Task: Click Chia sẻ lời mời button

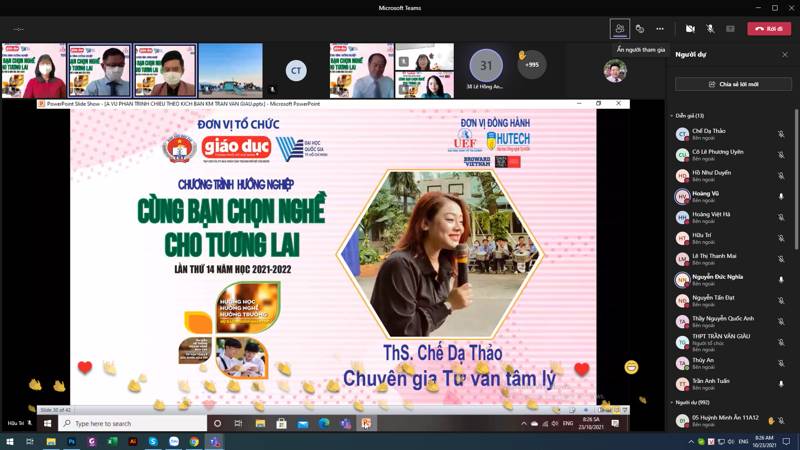Action: pyautogui.click(x=732, y=84)
